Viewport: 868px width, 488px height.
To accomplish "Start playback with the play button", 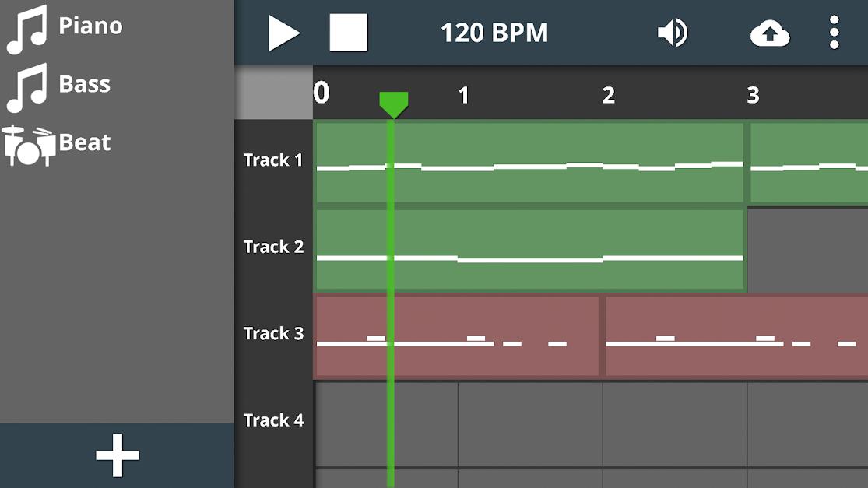I will pos(284,33).
